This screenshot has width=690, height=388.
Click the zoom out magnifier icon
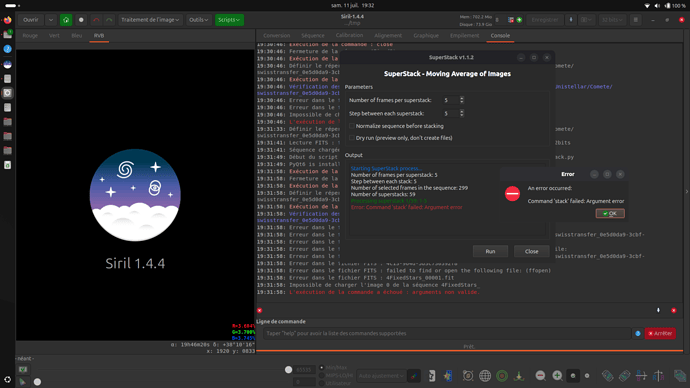click(x=540, y=375)
